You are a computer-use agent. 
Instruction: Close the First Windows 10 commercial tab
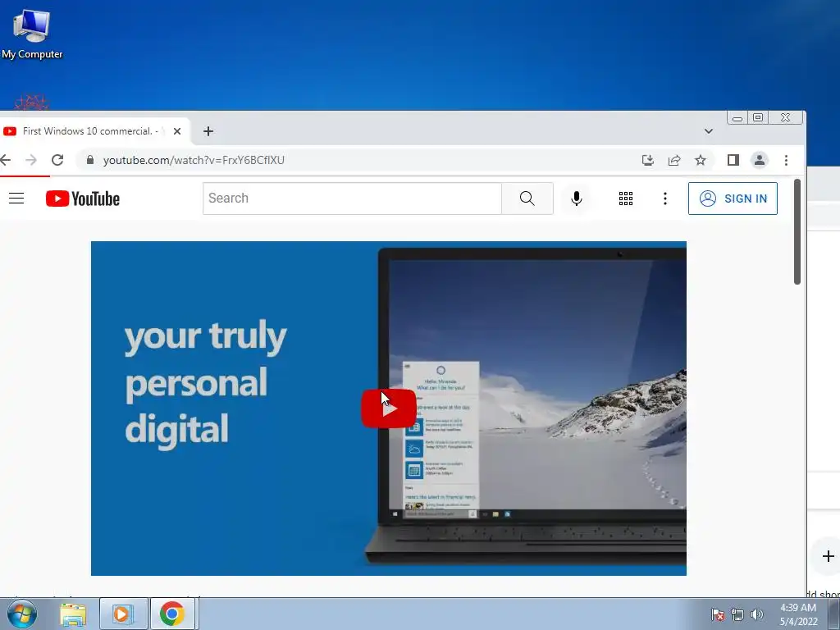tap(177, 131)
